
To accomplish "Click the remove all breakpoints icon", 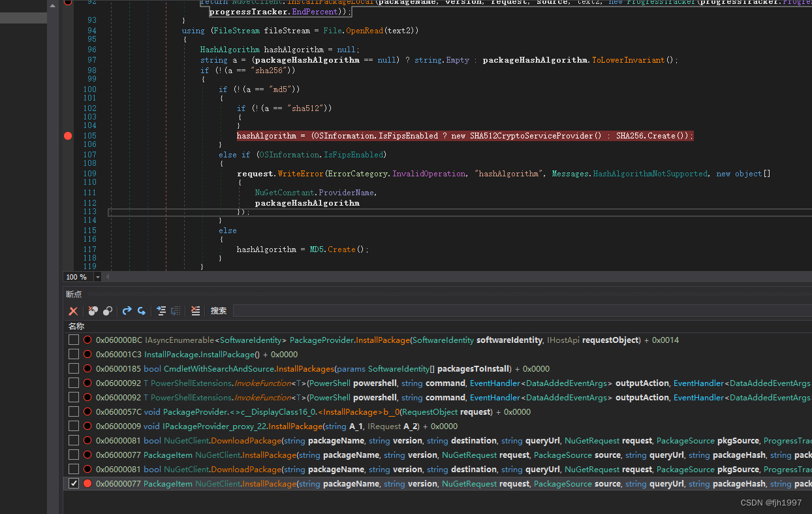I will 93,311.
